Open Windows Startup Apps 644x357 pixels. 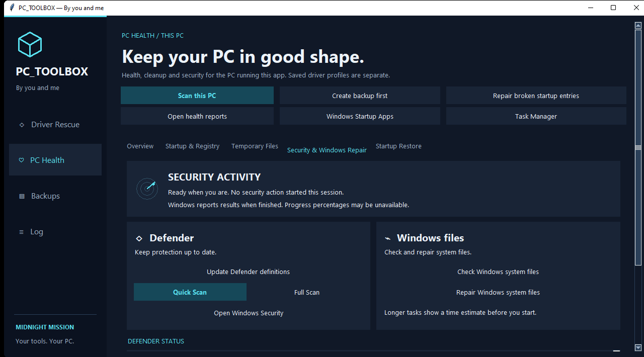pos(360,116)
